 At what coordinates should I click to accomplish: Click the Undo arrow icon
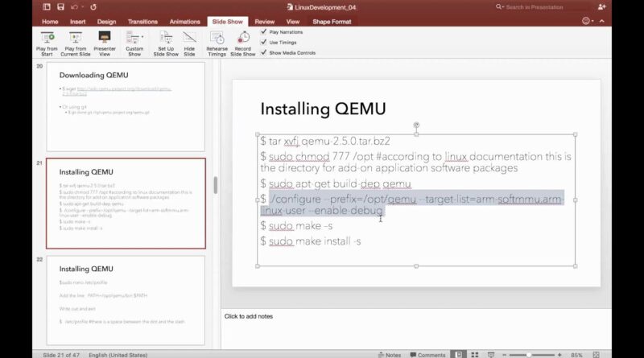[74, 7]
